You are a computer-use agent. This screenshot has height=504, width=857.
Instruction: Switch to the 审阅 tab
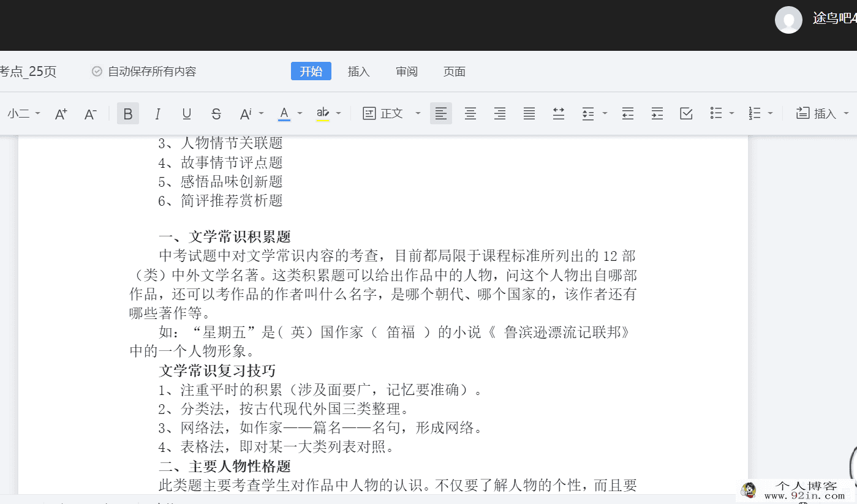(x=407, y=72)
